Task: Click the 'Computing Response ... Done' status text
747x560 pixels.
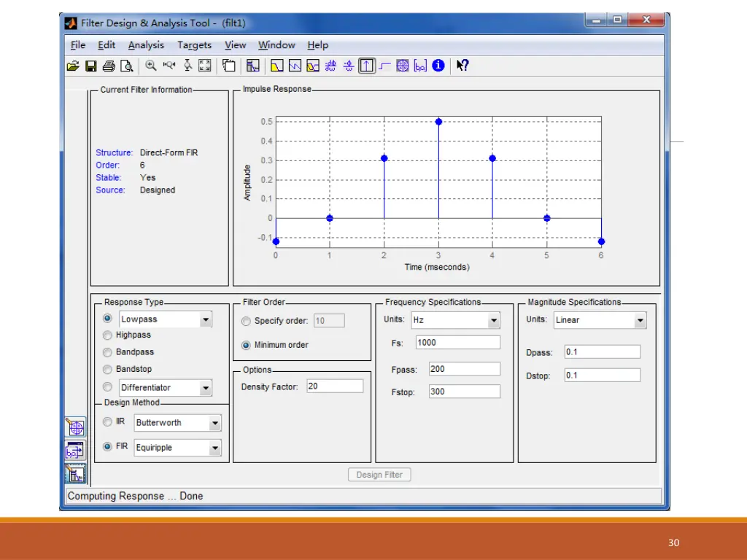Action: [135, 496]
